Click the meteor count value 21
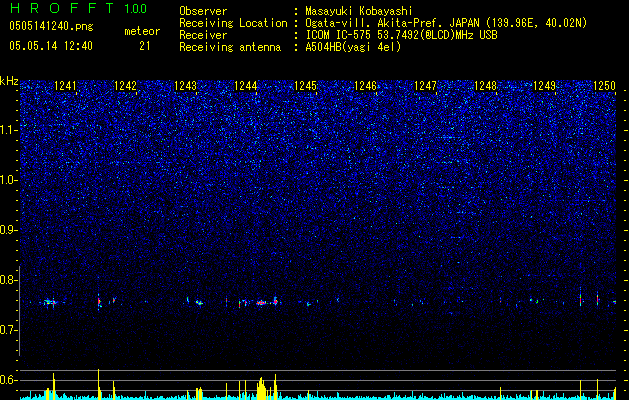 (145, 46)
